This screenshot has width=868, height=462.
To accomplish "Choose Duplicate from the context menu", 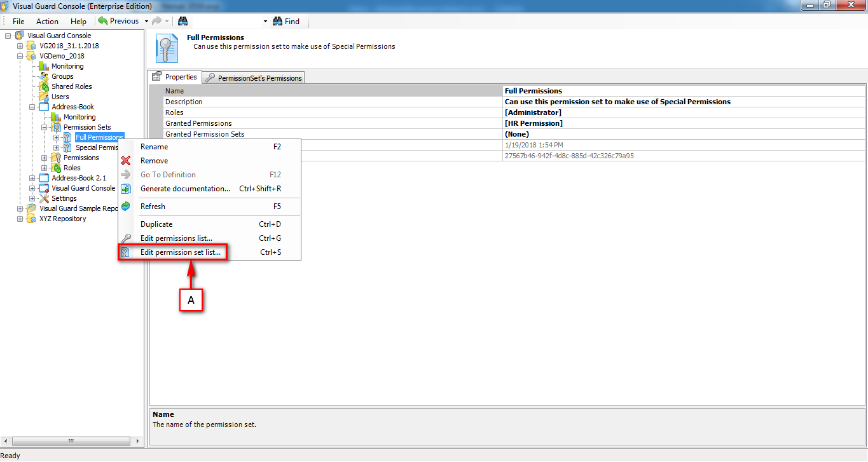I will coord(210,224).
